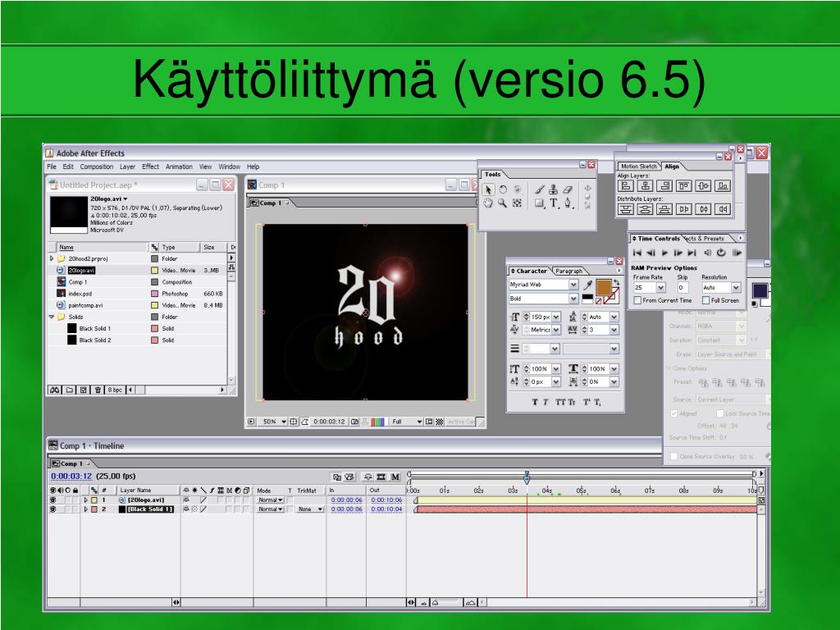This screenshot has width=840, height=630.
Task: Enable Full Screen checkbox
Action: pyautogui.click(x=706, y=300)
